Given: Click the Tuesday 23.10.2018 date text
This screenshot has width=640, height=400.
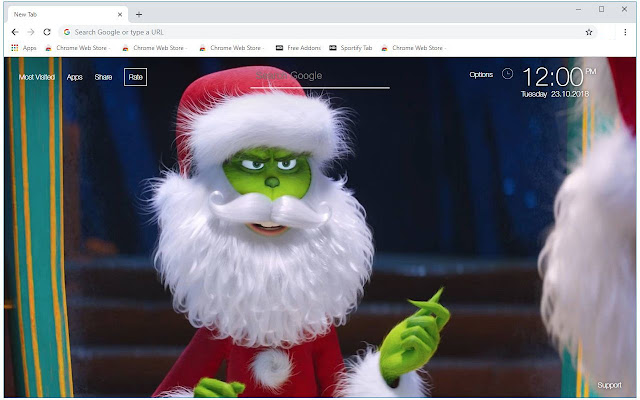Looking at the screenshot, I should tap(555, 94).
